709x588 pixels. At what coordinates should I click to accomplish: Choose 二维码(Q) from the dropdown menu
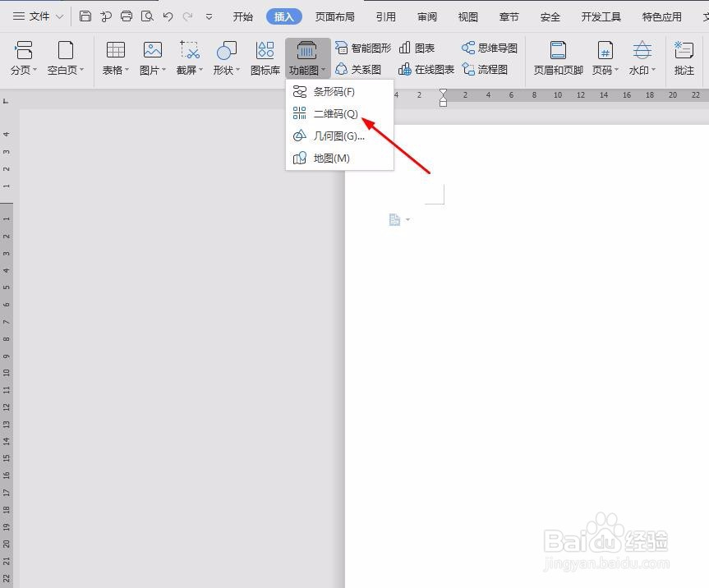click(339, 113)
